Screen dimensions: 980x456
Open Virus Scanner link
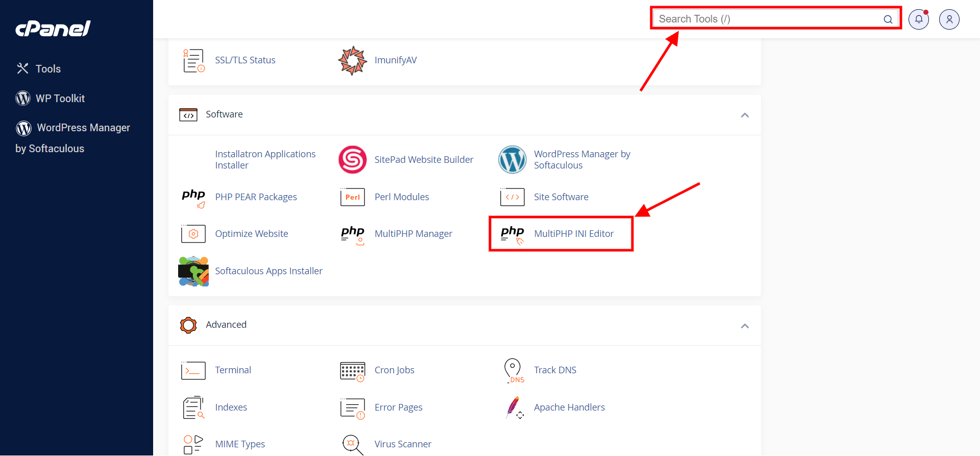click(403, 444)
